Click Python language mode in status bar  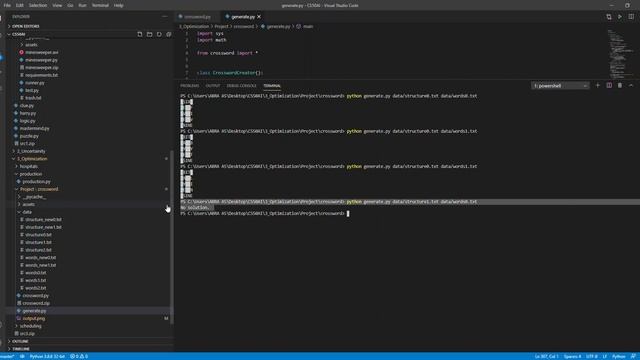pyautogui.click(x=618, y=356)
